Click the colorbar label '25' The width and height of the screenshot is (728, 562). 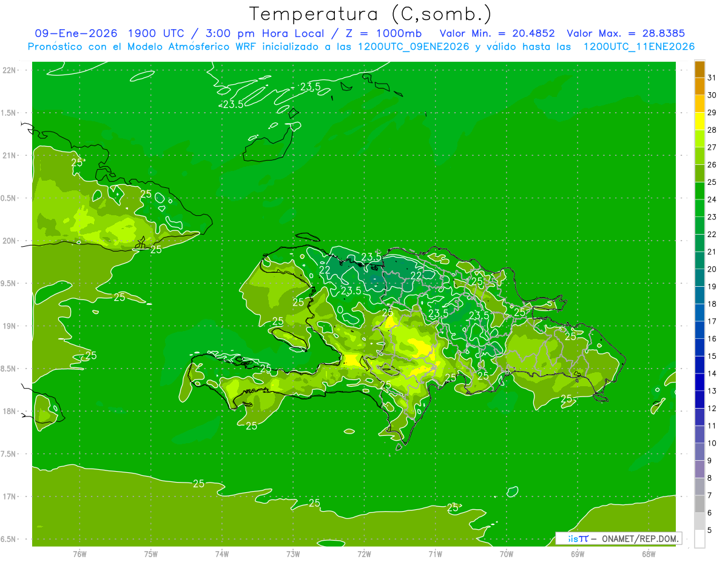712,182
